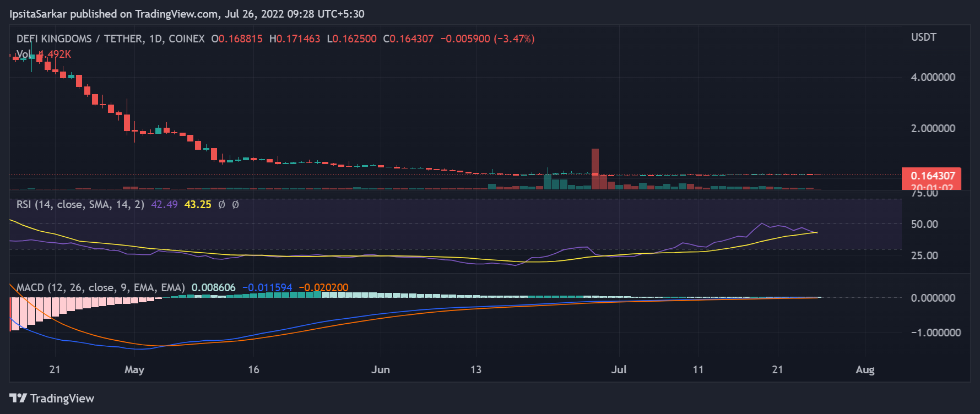
Task: Click the low value 0.162500
Action: coord(355,39)
